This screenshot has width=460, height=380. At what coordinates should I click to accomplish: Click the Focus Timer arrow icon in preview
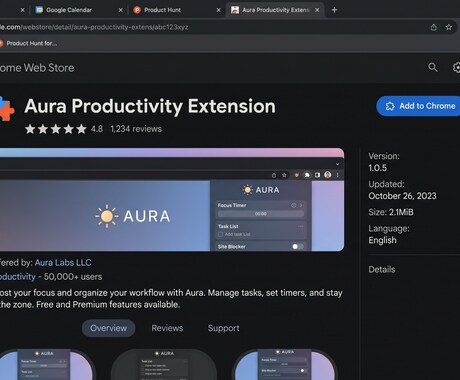click(x=301, y=205)
